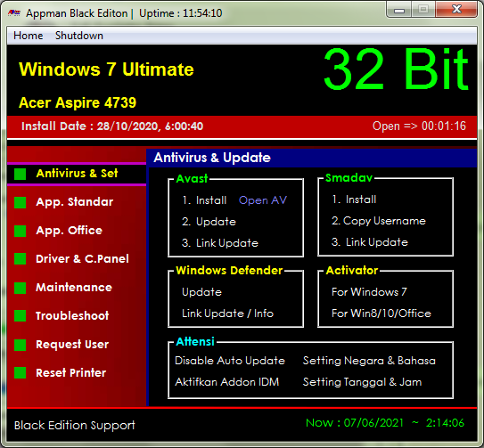Screen dimensions: 484x448
Task: Click Activator For Windows 7
Action: [x=369, y=291]
